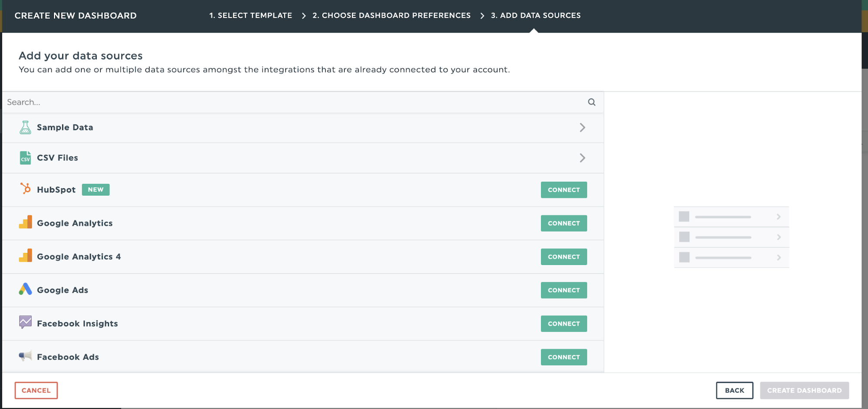Viewport: 868px width, 409px height.
Task: Click the HubSpot sprocket logo
Action: point(26,189)
